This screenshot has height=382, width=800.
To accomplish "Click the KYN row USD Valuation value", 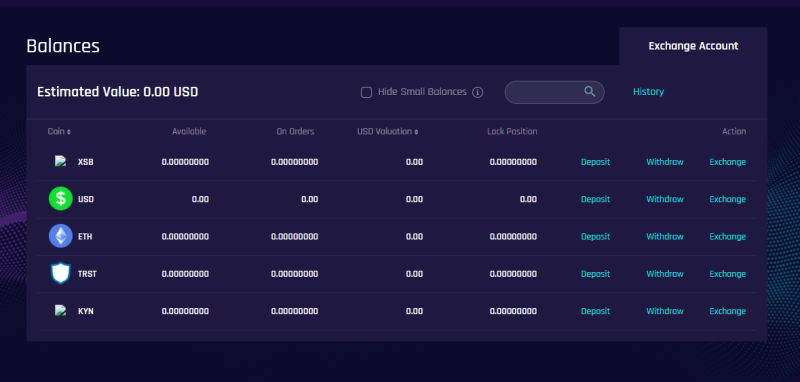I will [414, 311].
